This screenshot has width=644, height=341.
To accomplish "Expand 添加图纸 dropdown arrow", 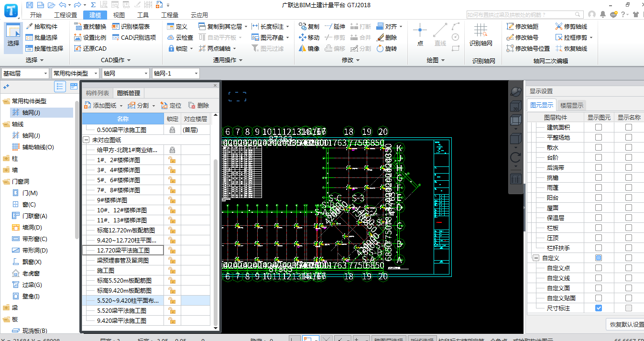I will 121,106.
